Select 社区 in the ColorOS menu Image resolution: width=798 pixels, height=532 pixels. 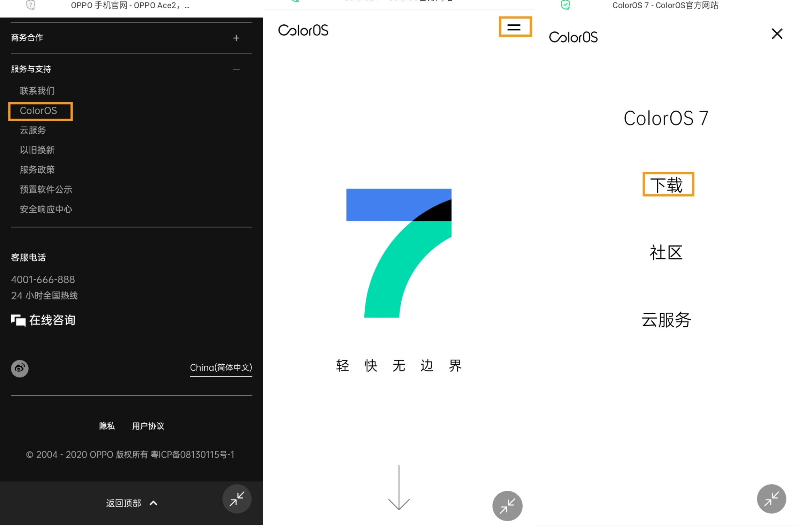tap(666, 252)
